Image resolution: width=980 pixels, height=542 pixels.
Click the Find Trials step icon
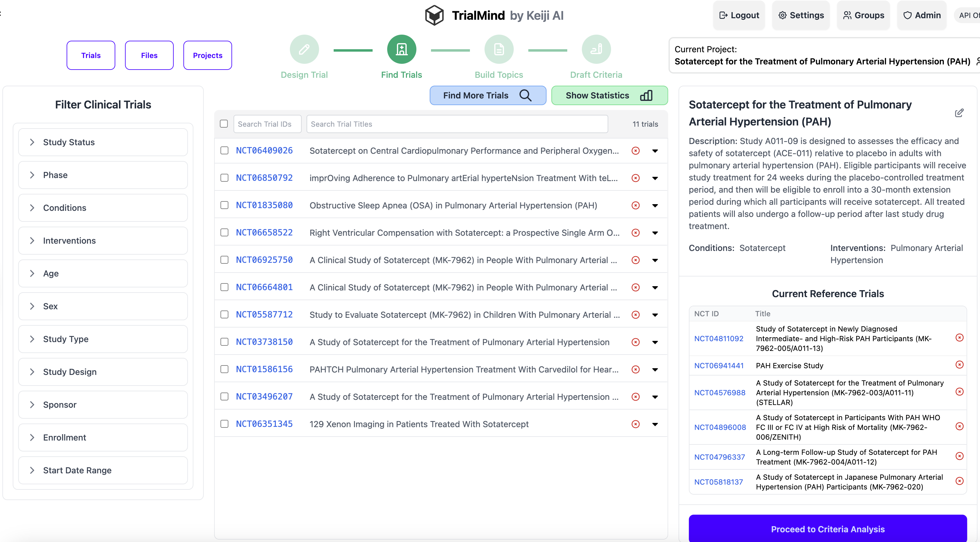[x=401, y=50]
